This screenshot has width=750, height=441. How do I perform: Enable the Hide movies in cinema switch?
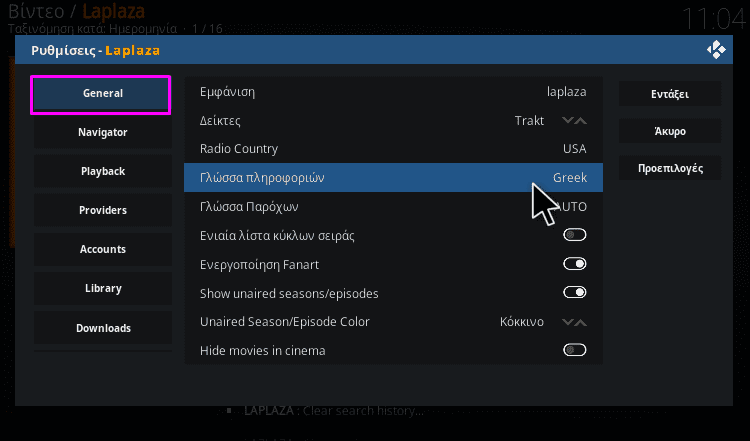574,350
